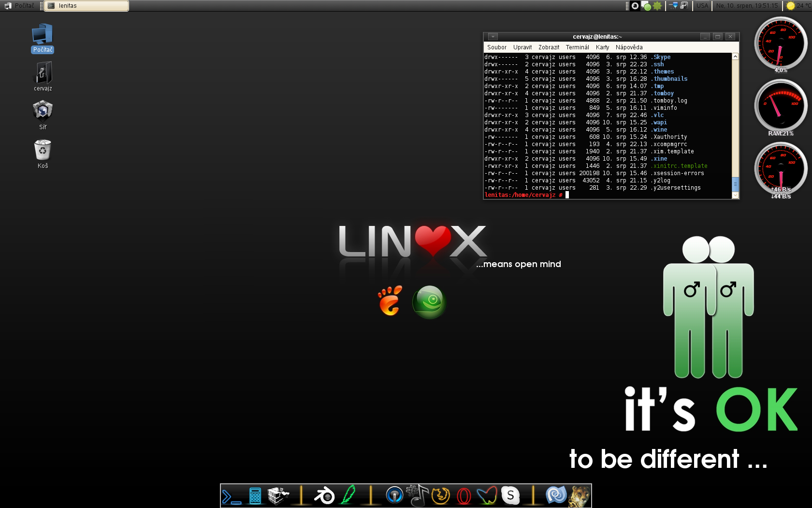812x508 pixels.
Task: Click the volume speaker tray icon
Action: (x=684, y=6)
